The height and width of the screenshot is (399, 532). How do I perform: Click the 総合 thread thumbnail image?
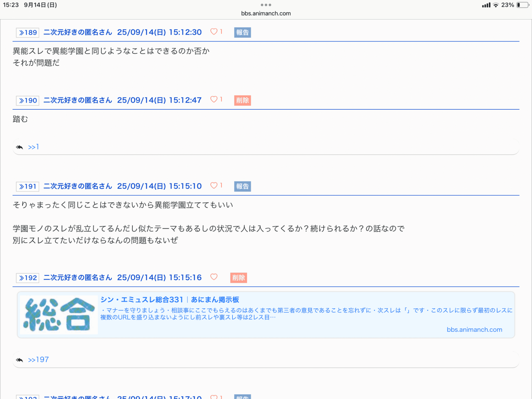59,315
